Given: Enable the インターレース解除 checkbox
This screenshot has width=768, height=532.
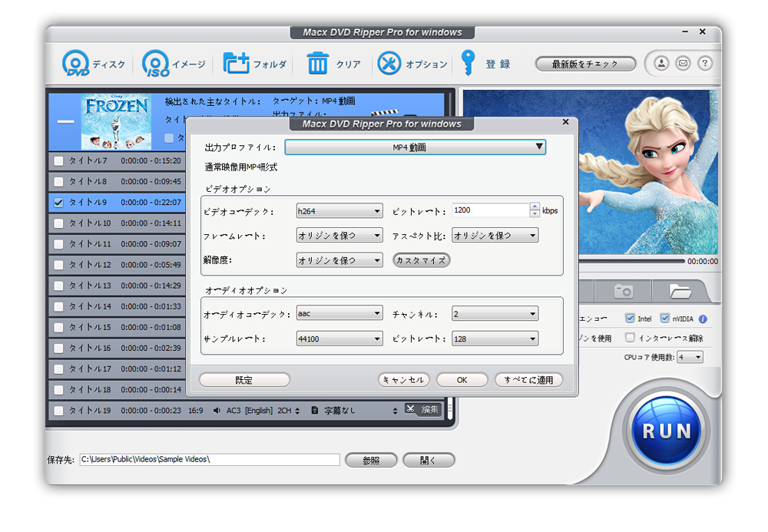Looking at the screenshot, I should tap(630, 338).
